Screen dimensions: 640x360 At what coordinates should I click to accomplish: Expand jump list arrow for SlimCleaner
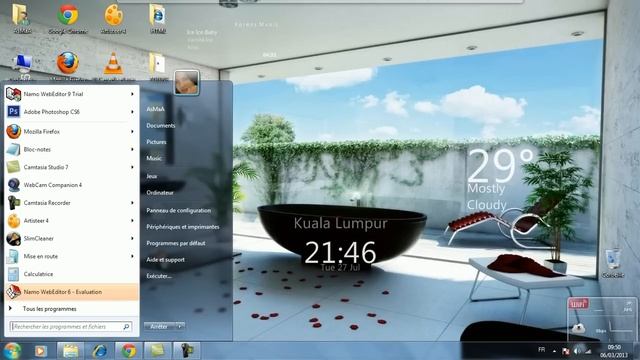(x=132, y=238)
